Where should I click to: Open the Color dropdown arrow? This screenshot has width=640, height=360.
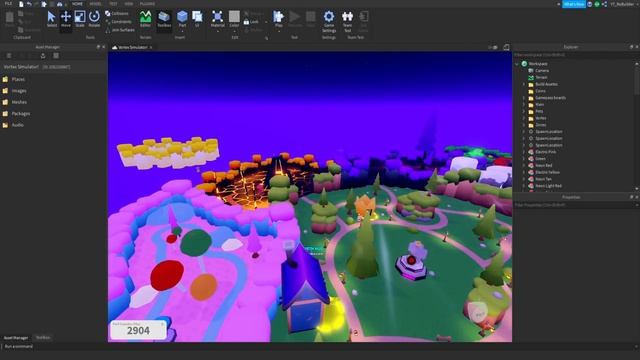[234, 31]
